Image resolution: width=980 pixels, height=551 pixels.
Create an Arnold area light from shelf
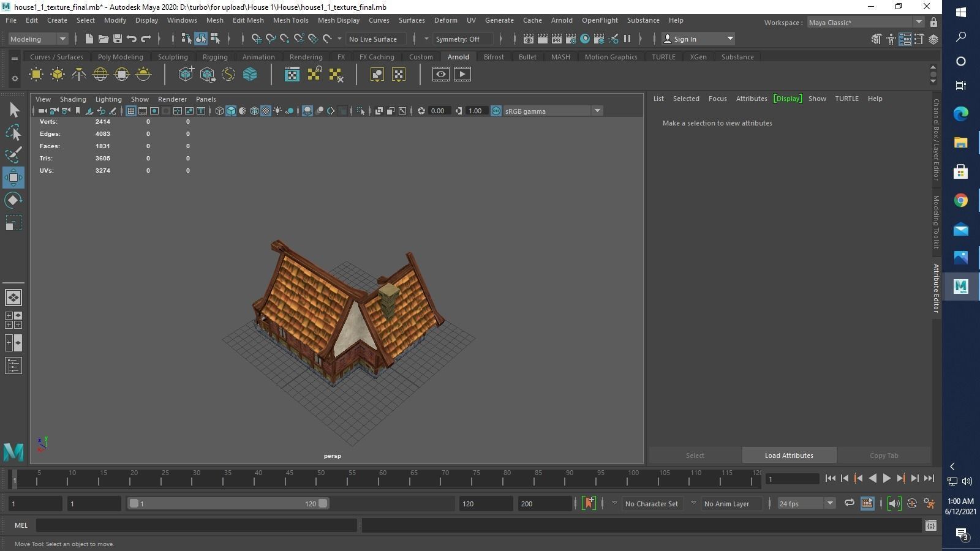click(x=36, y=75)
